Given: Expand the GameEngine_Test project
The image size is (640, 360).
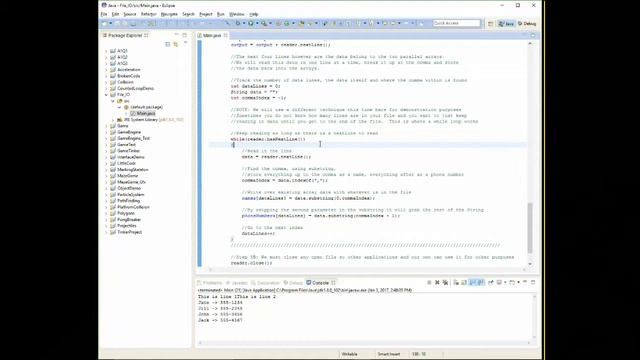Looking at the screenshot, I should pos(107,138).
